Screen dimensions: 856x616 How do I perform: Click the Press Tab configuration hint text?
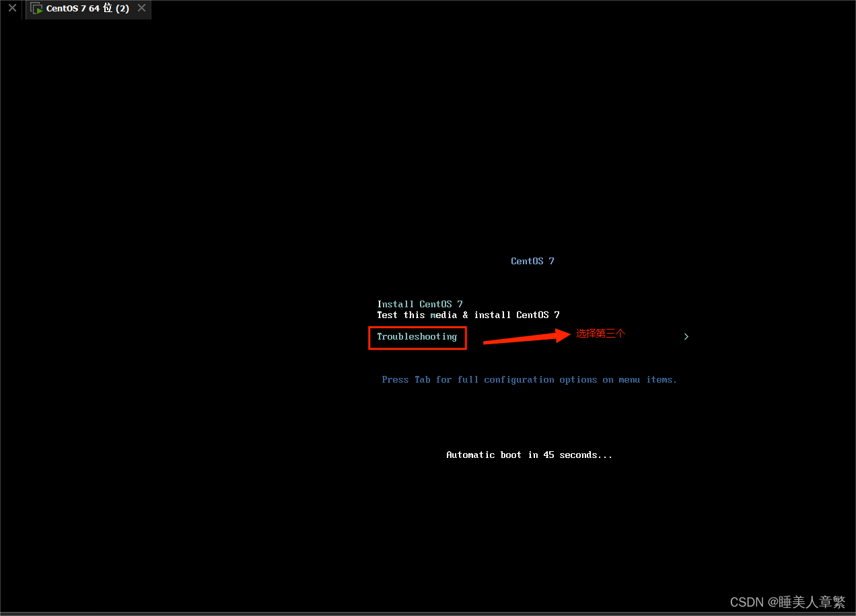(529, 379)
